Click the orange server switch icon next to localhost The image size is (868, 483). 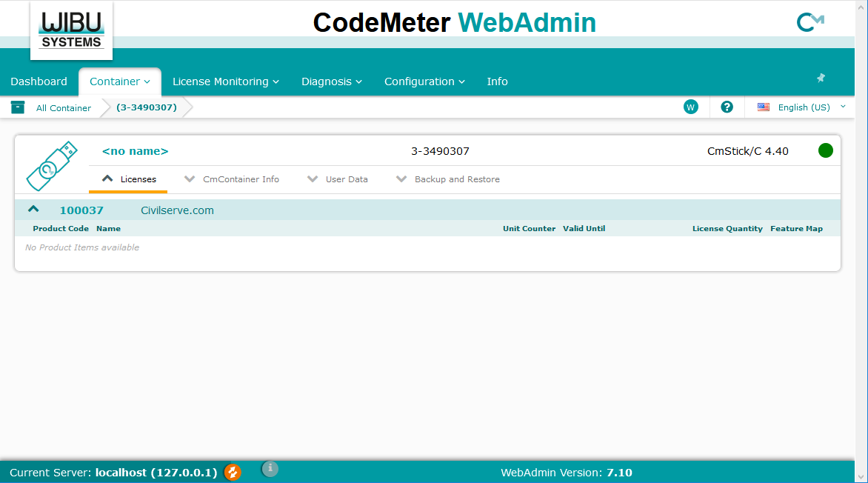(232, 472)
